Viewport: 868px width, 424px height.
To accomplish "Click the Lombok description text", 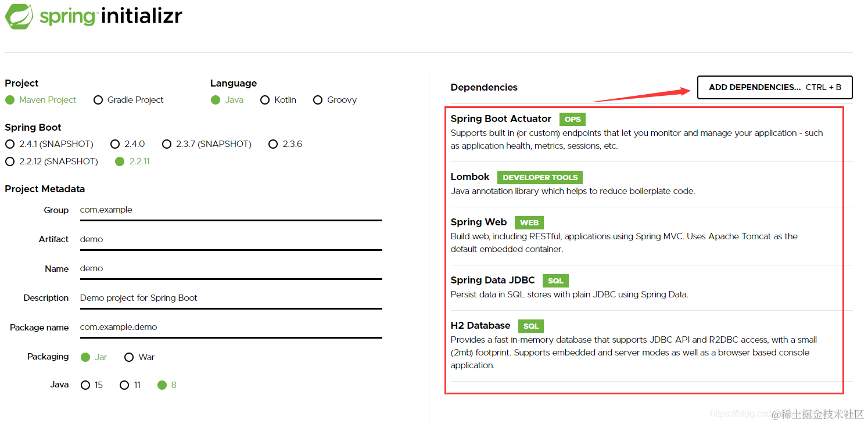I will [573, 191].
